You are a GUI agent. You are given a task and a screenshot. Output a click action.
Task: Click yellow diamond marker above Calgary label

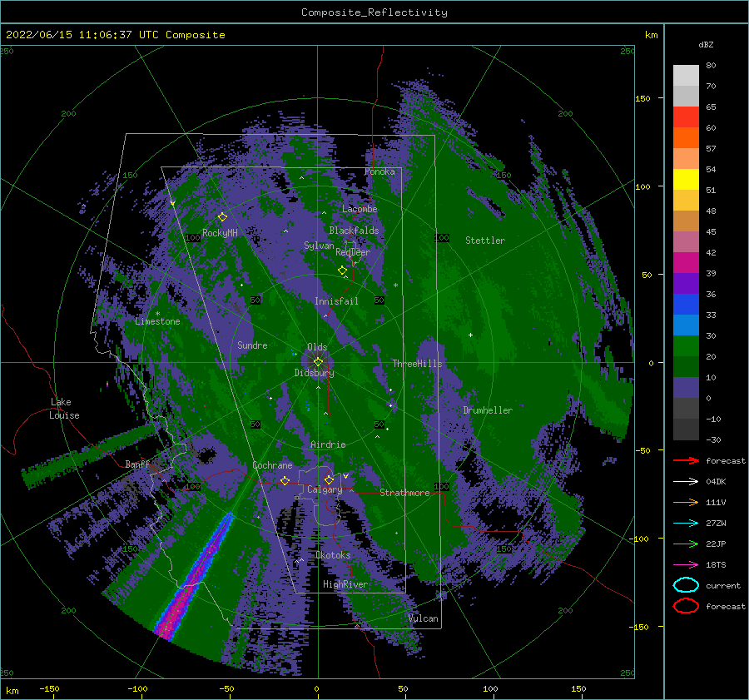329,479
